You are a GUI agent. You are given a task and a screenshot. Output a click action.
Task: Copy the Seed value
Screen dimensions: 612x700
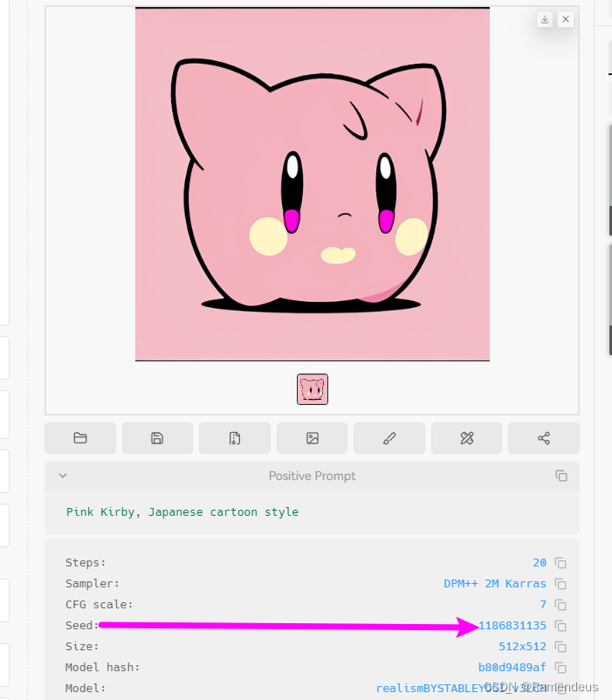point(560,626)
